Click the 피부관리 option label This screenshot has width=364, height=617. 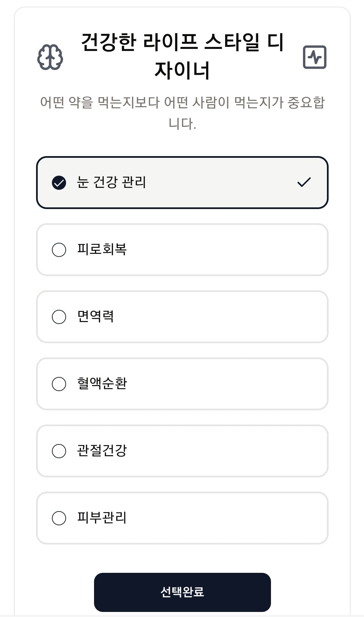point(102,518)
